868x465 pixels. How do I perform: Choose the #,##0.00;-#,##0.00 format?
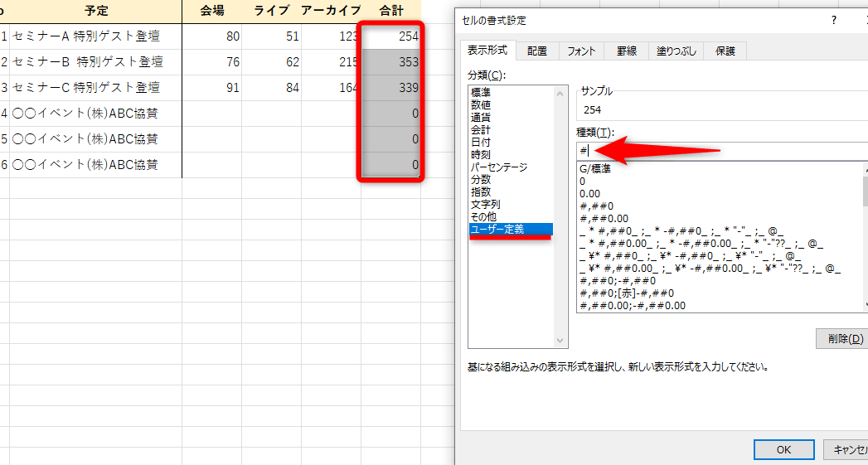[633, 306]
